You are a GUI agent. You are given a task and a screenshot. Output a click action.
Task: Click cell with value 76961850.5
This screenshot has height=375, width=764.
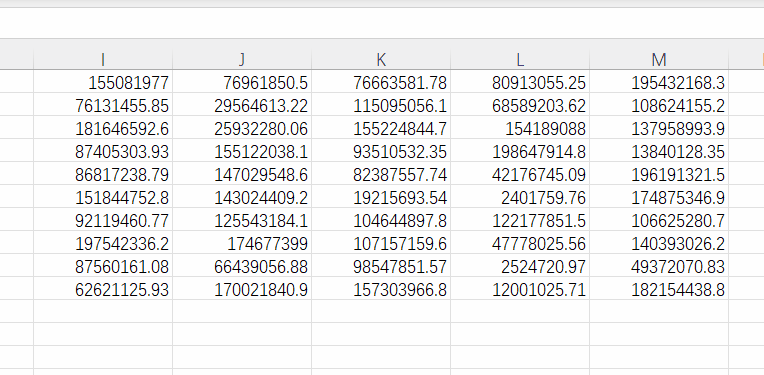pos(242,82)
